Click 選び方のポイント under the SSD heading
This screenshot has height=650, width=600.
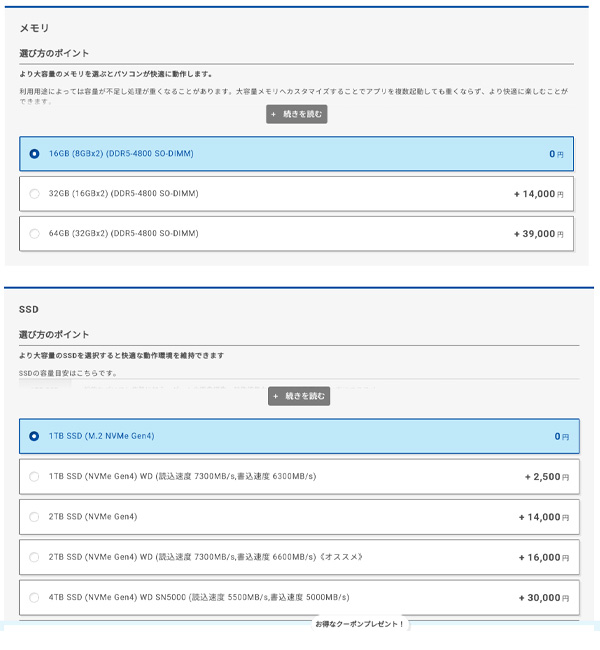(54, 334)
